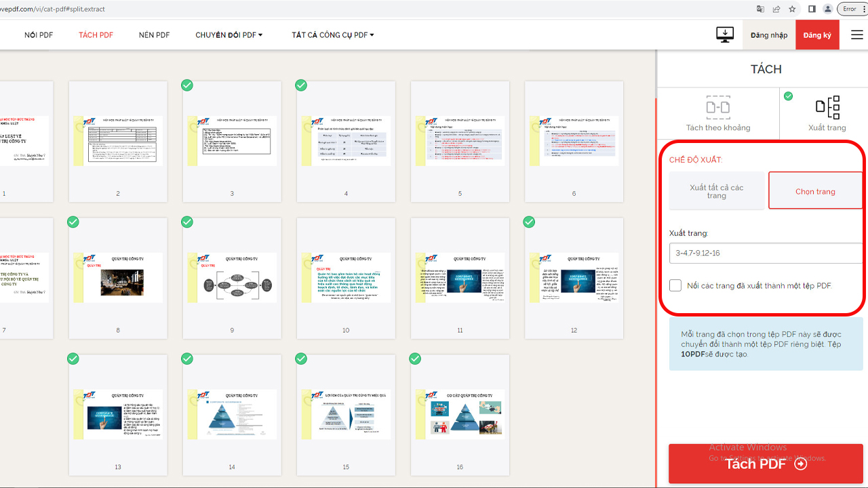Open the browser side panel icon
Viewport: 868px width, 488px height.
click(812, 9)
